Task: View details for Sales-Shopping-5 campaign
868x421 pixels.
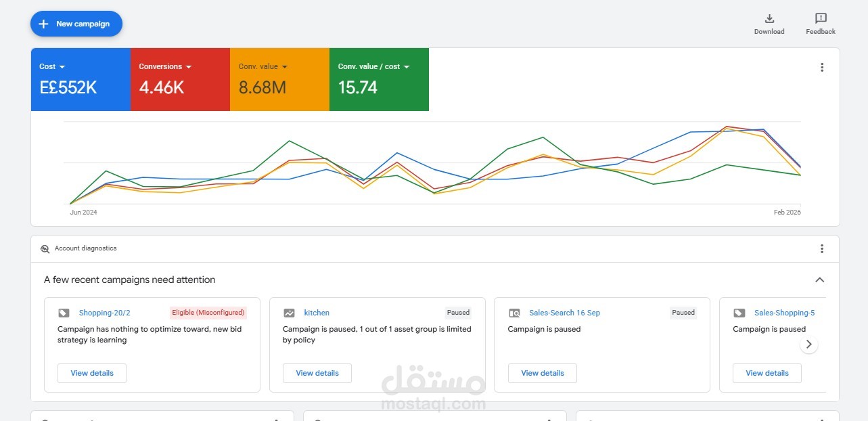Action: pos(767,373)
